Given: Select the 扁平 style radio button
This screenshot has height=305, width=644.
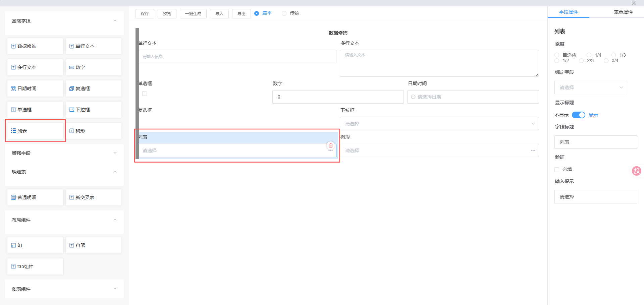Looking at the screenshot, I should (257, 13).
